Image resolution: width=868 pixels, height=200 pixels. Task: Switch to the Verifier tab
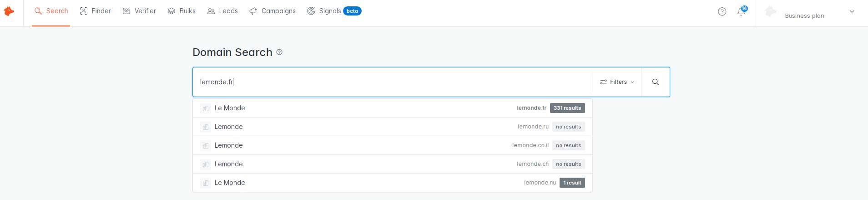click(139, 11)
